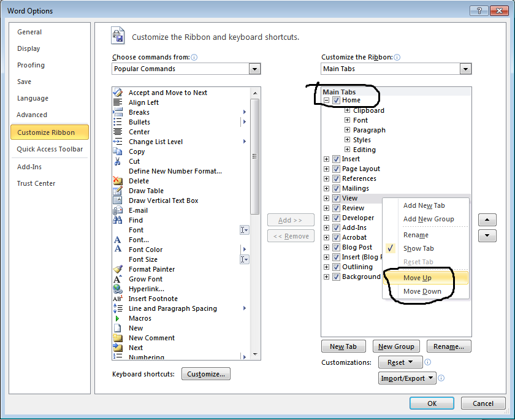The width and height of the screenshot is (515, 420).
Task: Expand the Insert tab tree item
Action: click(x=327, y=159)
